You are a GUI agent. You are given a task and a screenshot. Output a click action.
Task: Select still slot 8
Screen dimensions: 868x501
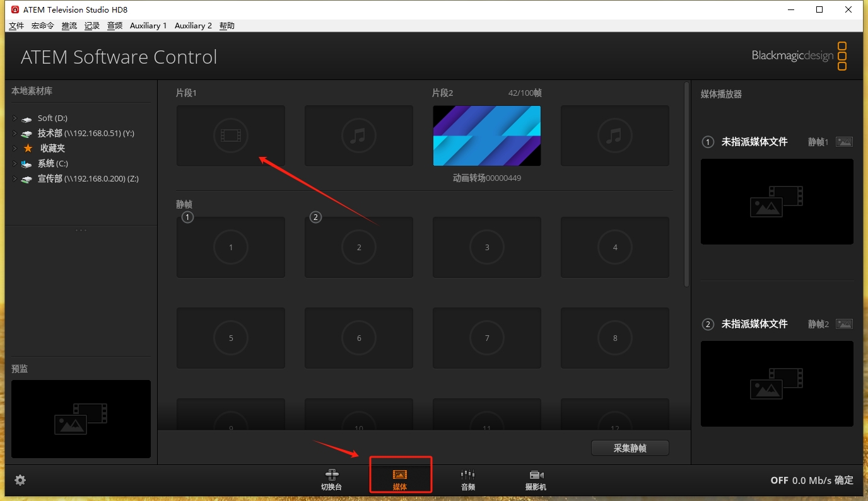click(615, 338)
